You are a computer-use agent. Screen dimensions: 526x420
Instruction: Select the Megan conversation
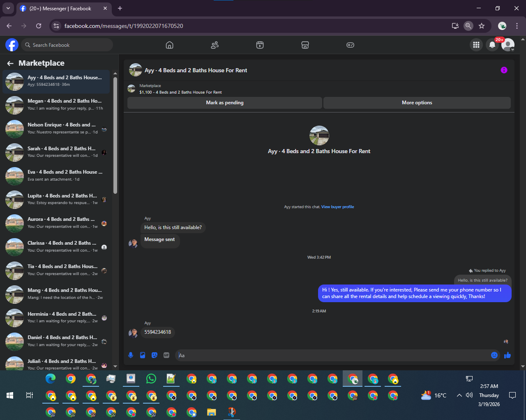click(x=56, y=105)
